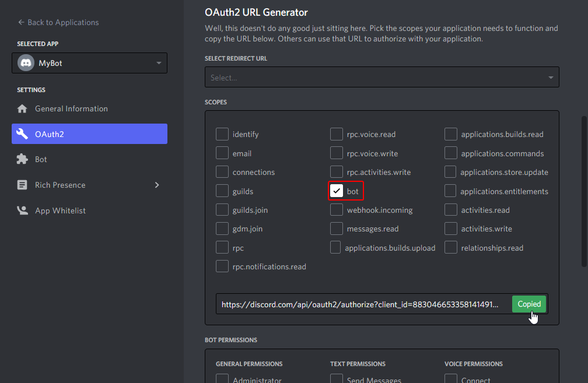Check the guilds.join scope
The image size is (588, 383).
222,209
